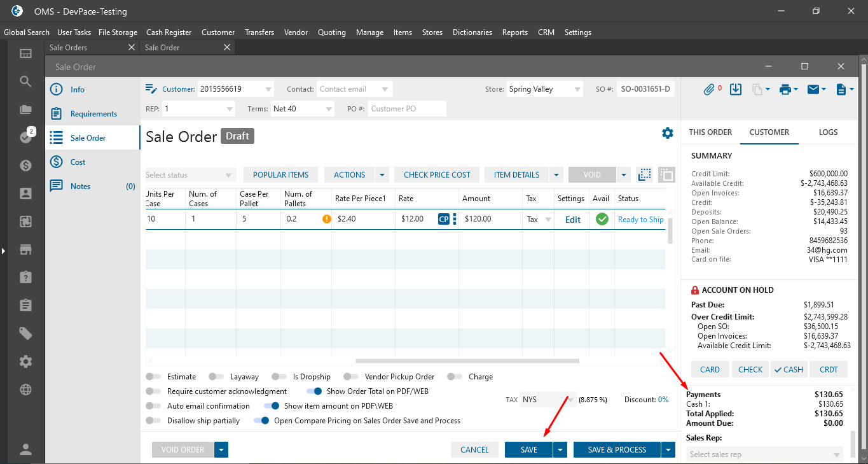Screen dimensions: 868x464
Task: Toggle the Vendor Pickup Order switch
Action: click(x=351, y=377)
